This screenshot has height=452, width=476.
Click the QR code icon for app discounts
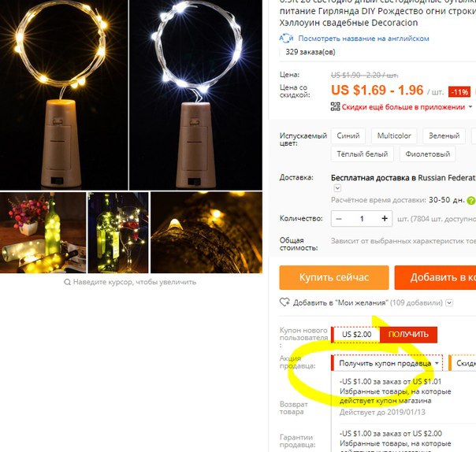pos(335,106)
